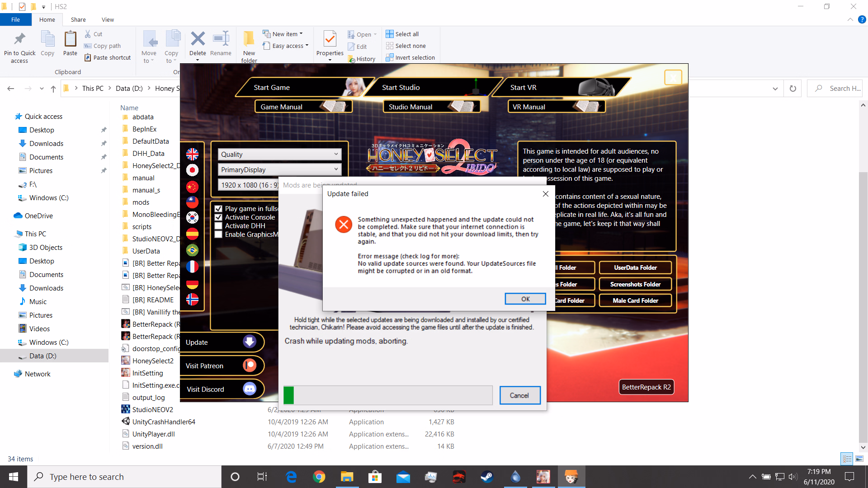Switch to the View ribbon tab
The height and width of the screenshot is (488, 868).
pyautogui.click(x=108, y=19)
